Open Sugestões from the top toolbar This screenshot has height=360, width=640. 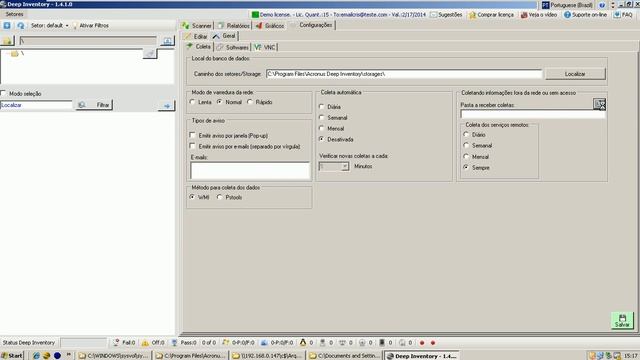pos(446,15)
